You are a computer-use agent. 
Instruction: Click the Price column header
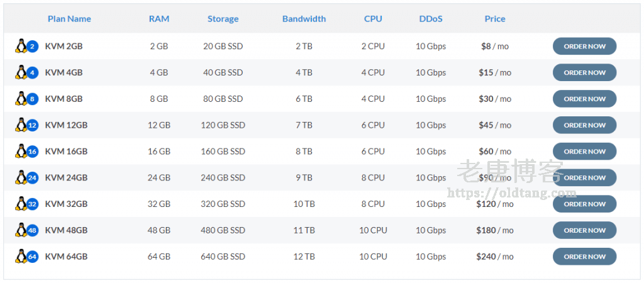point(495,19)
